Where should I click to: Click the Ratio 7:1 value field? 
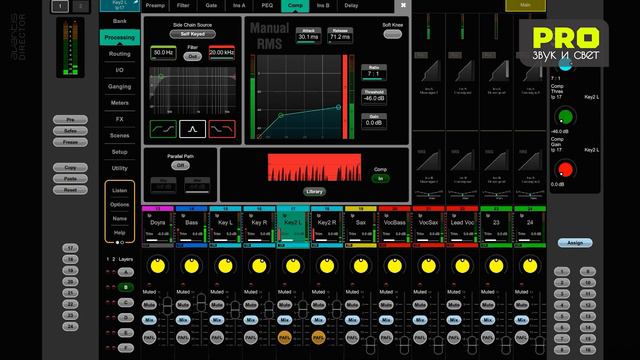[x=374, y=73]
